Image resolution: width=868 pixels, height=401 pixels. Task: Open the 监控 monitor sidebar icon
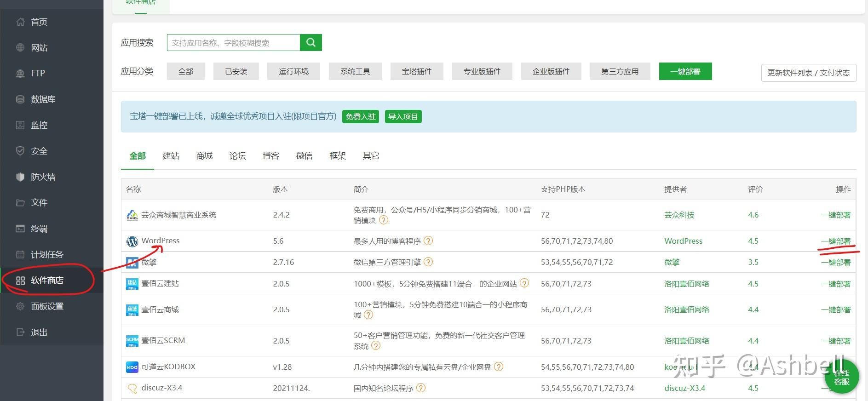pyautogui.click(x=20, y=125)
